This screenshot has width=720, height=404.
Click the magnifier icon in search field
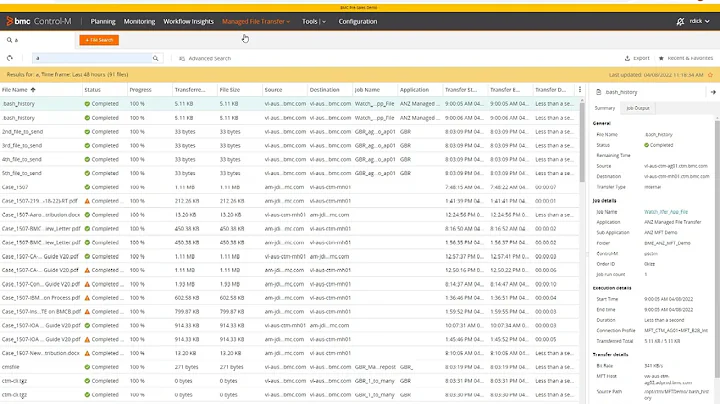(155, 58)
